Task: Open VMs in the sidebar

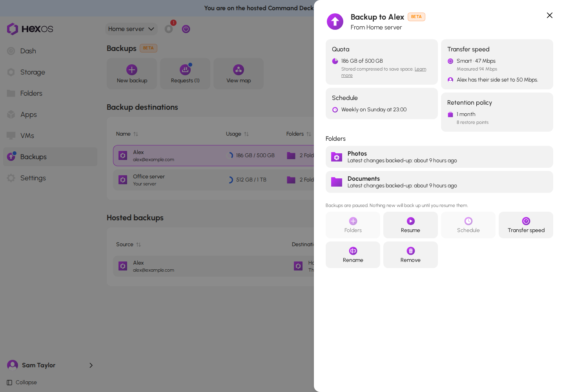Action: pos(50,136)
